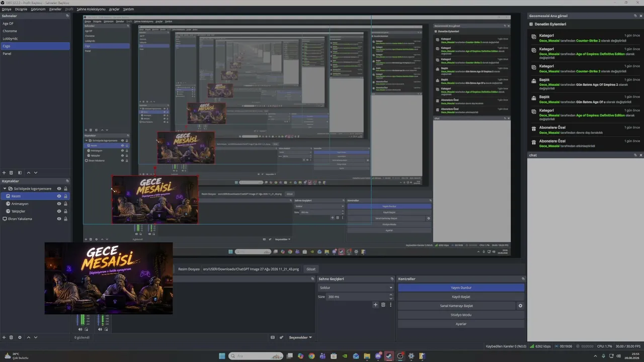Hide the Sol köşede logo+pencere group

pyautogui.click(x=59, y=189)
